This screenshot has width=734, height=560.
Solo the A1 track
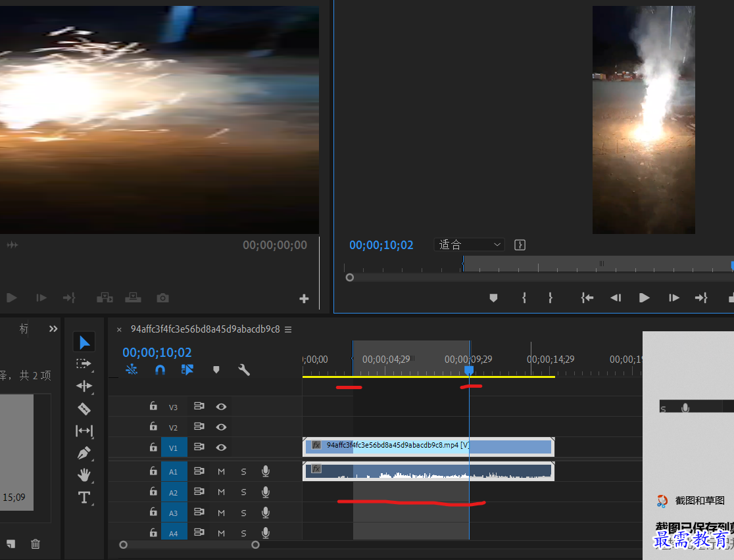pyautogui.click(x=243, y=471)
